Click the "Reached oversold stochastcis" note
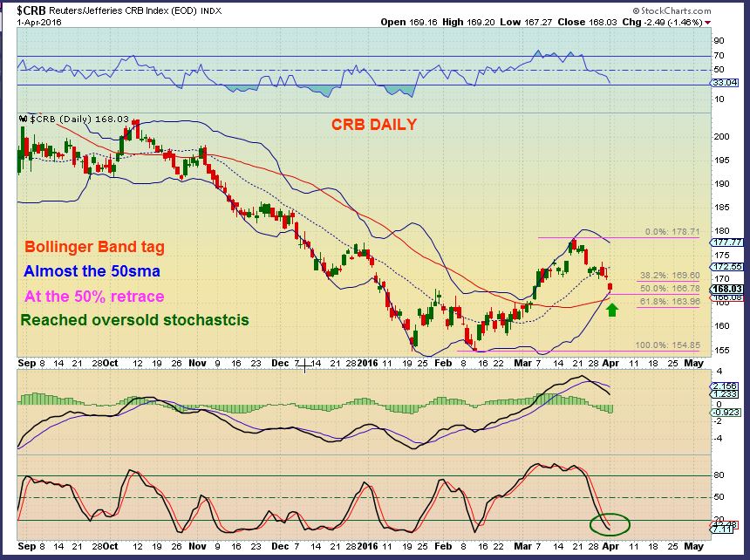Screen dimensions: 750x560 click(x=135, y=320)
